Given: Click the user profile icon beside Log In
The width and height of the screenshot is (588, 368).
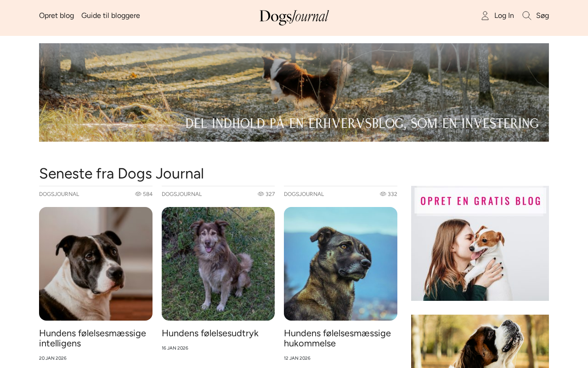Looking at the screenshot, I should (x=485, y=16).
